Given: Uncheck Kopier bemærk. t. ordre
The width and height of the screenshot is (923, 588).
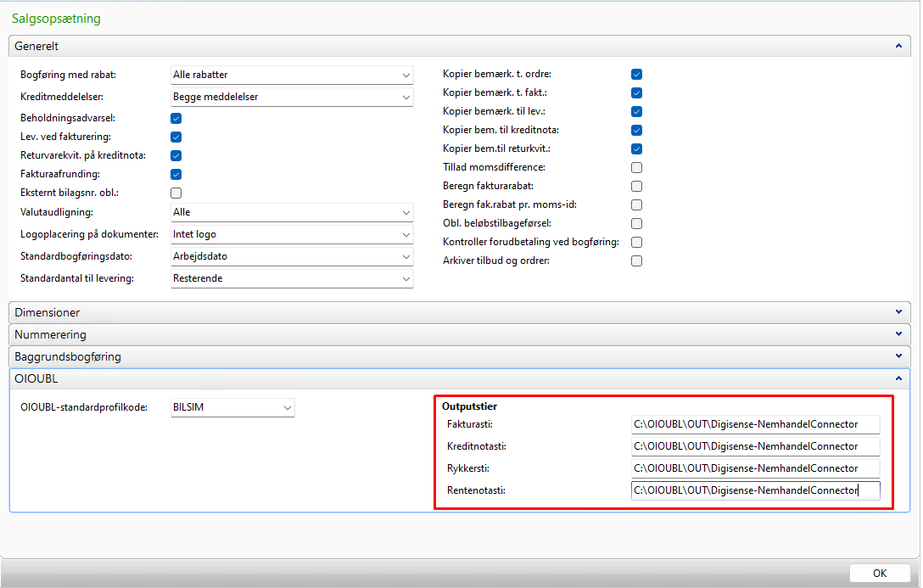Looking at the screenshot, I should click(x=636, y=74).
